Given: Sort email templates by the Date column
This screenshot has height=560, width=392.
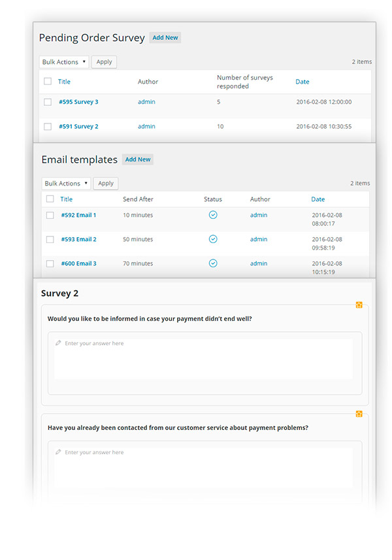Looking at the screenshot, I should click(318, 199).
